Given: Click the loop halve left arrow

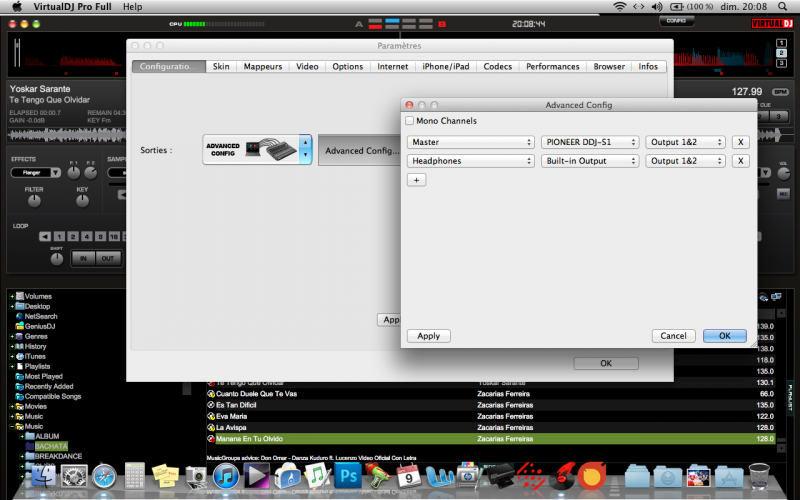Looking at the screenshot, I should [x=45, y=236].
